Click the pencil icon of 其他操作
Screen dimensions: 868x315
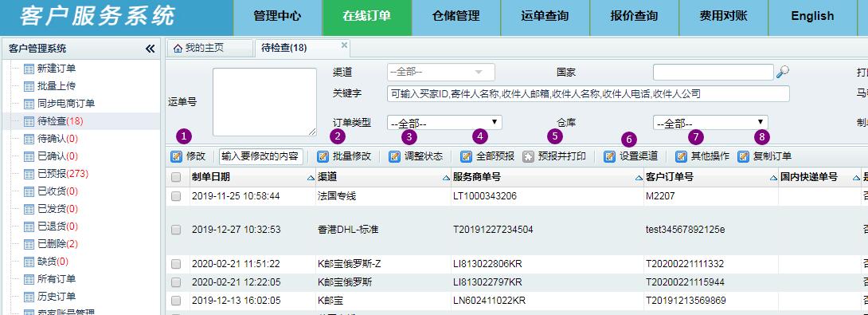(681, 156)
